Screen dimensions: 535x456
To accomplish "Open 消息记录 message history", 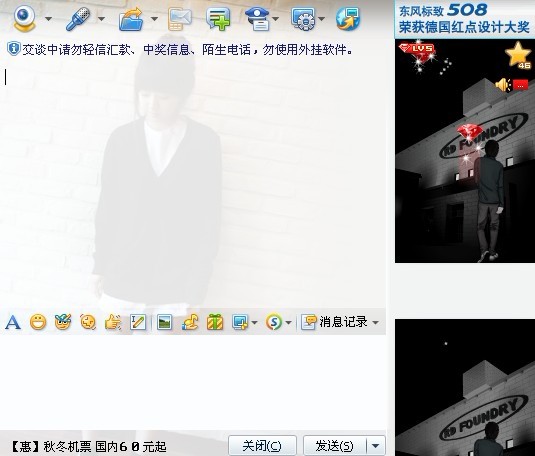I will pyautogui.click(x=335, y=322).
